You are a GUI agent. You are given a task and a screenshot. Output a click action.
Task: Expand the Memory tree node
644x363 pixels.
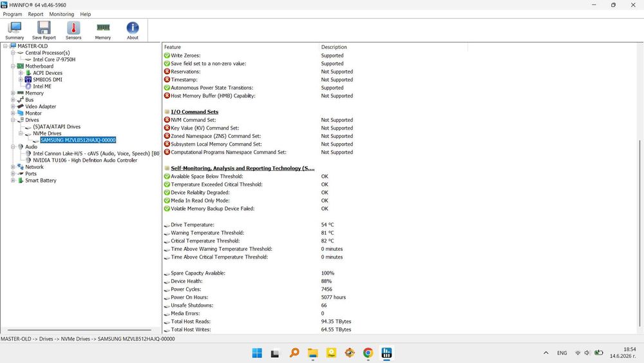click(x=13, y=93)
